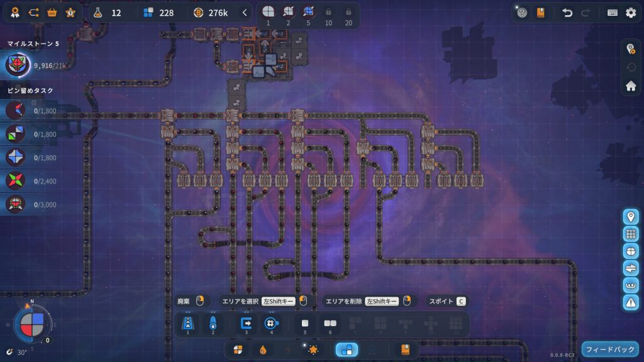644x362 pixels.
Task: Choose the 1x1 platform in slot 5
Action: click(x=305, y=324)
